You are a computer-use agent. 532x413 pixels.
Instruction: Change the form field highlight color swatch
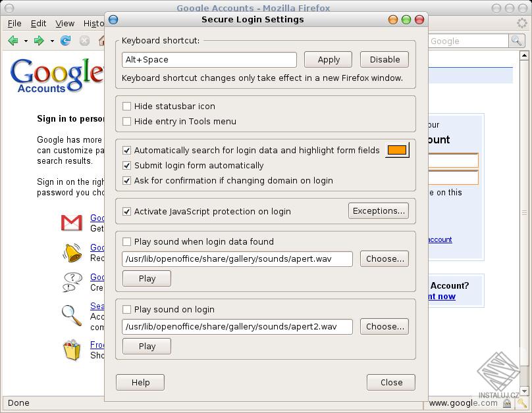tap(397, 150)
